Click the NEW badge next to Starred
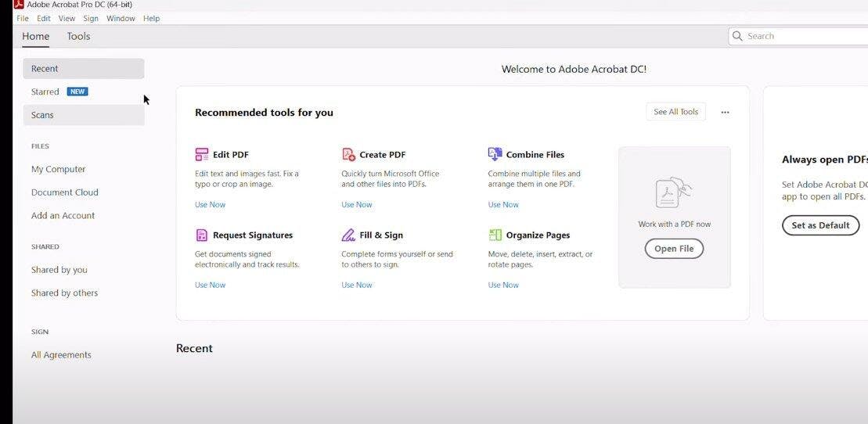 tap(77, 92)
